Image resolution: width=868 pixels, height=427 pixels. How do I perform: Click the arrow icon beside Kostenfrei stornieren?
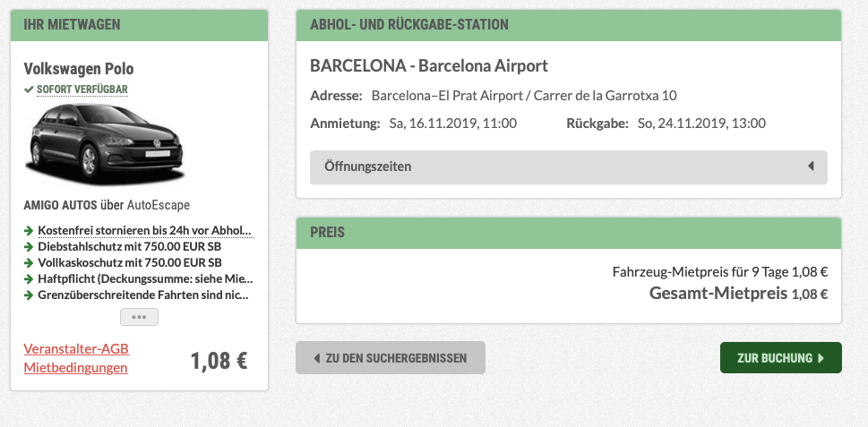tap(29, 230)
